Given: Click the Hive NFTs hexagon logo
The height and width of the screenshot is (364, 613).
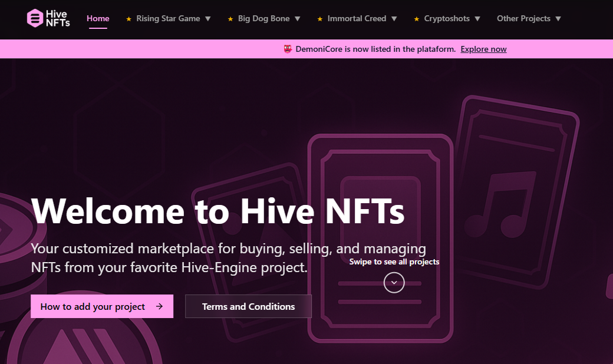Looking at the screenshot, I should 35,18.
